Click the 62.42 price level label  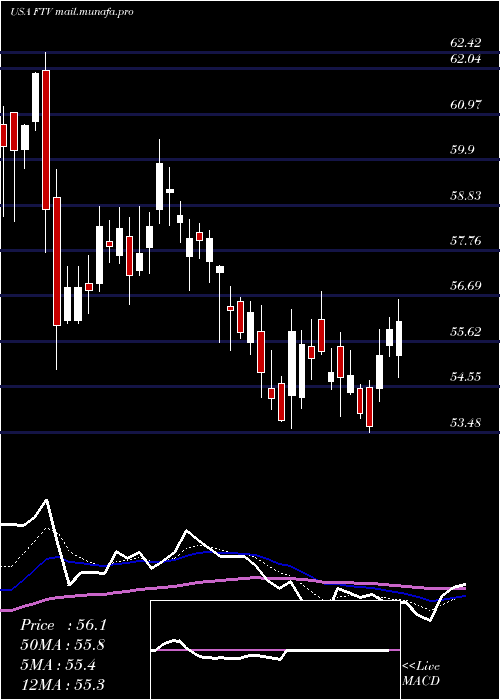click(x=466, y=43)
